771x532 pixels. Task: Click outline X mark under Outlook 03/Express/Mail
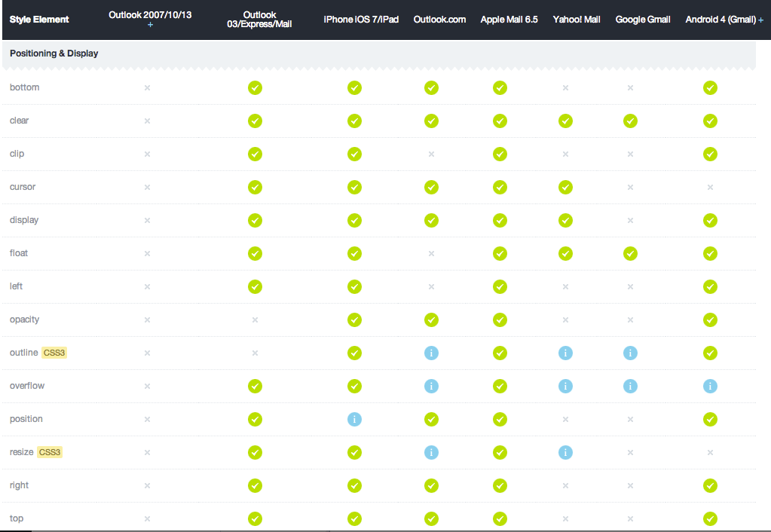click(x=255, y=353)
